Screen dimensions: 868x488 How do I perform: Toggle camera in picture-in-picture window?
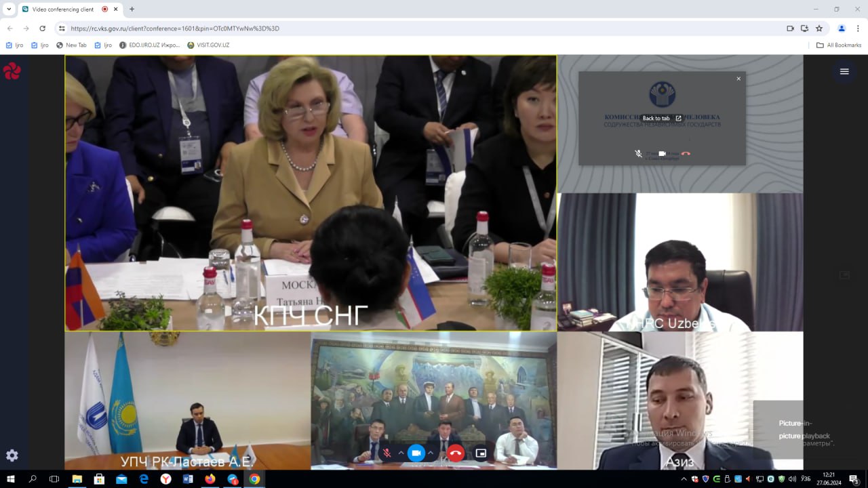(662, 154)
